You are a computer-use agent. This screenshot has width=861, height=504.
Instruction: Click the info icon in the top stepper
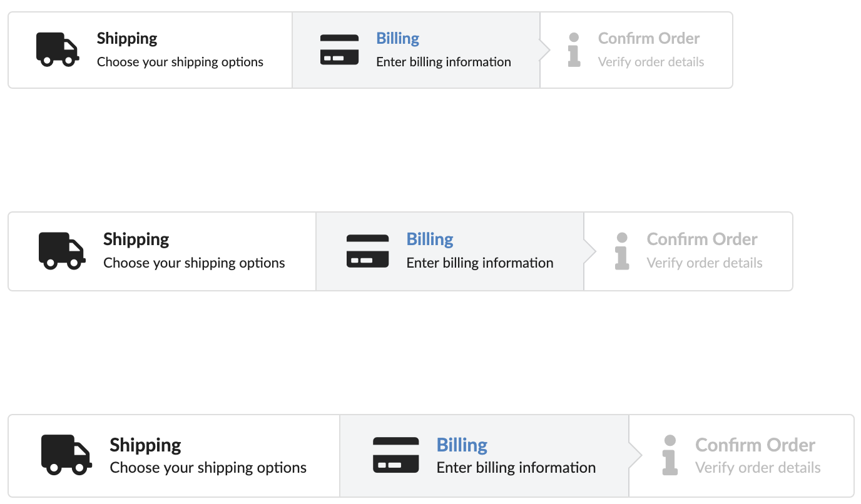click(574, 50)
